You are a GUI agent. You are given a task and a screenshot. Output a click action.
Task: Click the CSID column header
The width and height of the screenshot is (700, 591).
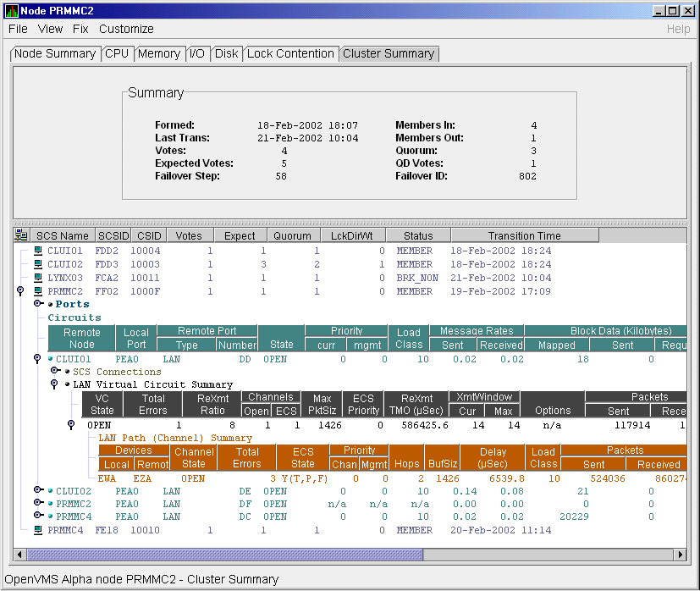tap(149, 235)
